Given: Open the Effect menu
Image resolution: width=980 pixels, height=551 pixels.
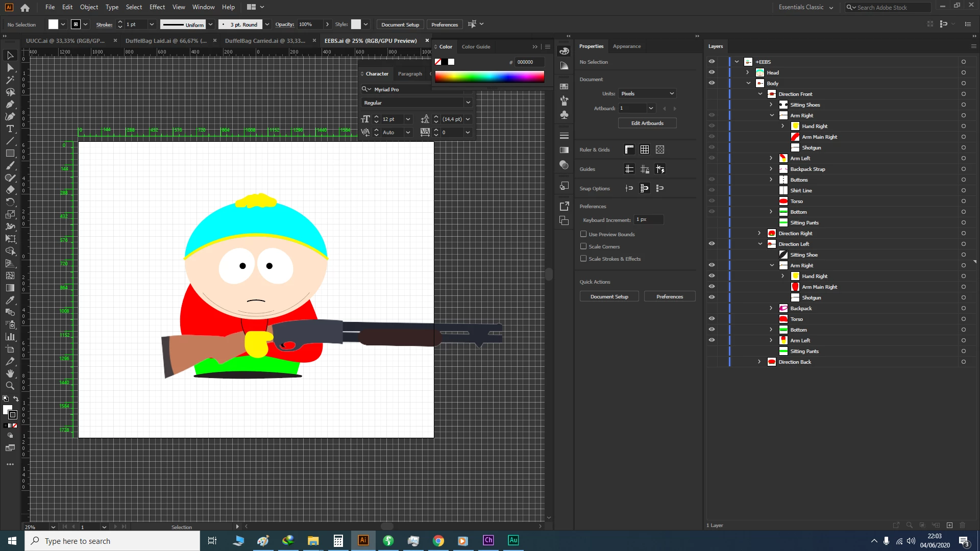Looking at the screenshot, I should click(157, 7).
